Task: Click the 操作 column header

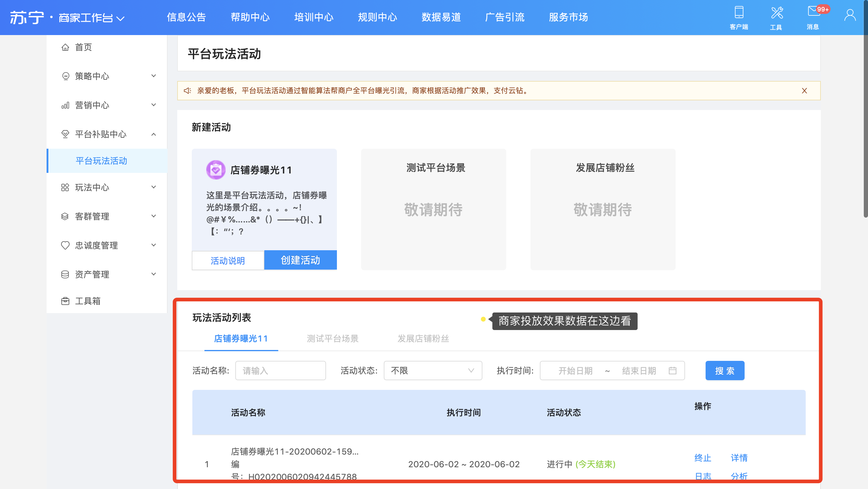Action: point(703,406)
